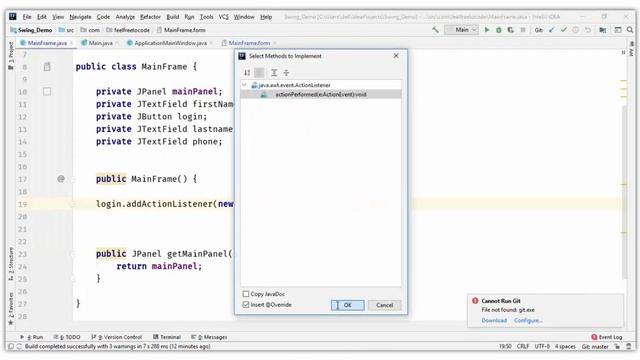The width and height of the screenshot is (640, 360).
Task: Open the TODO tool window
Action: coord(67,337)
